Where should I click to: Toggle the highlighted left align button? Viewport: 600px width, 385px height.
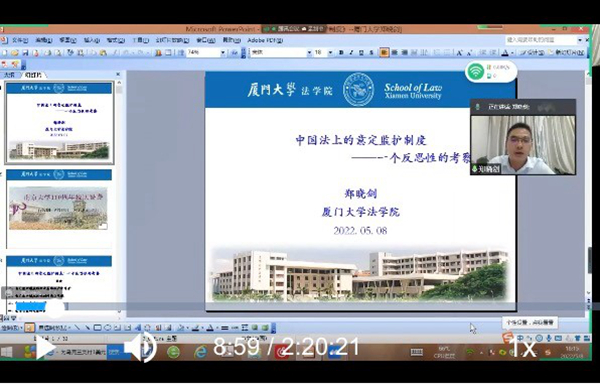tap(384, 53)
